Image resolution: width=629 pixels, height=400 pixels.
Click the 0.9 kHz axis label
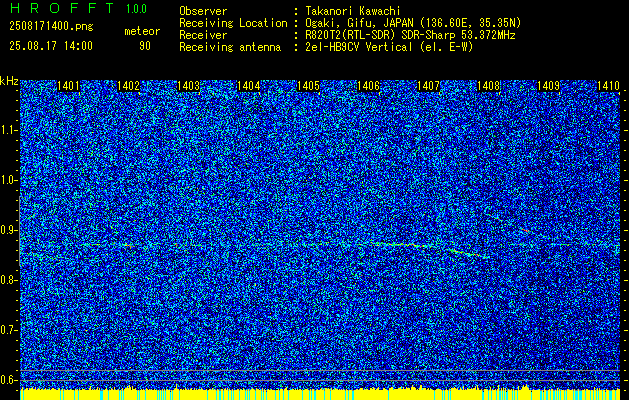pos(8,230)
